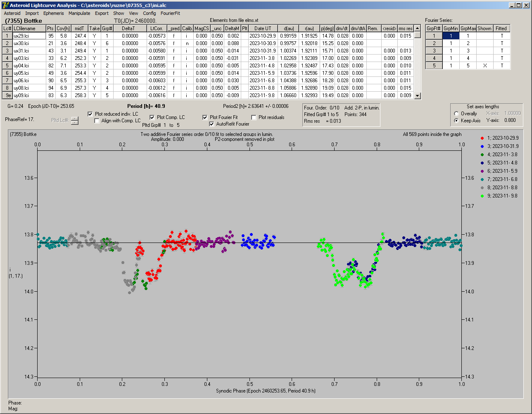Click the LCfilename column header
The image size is (532, 414).
29,29
